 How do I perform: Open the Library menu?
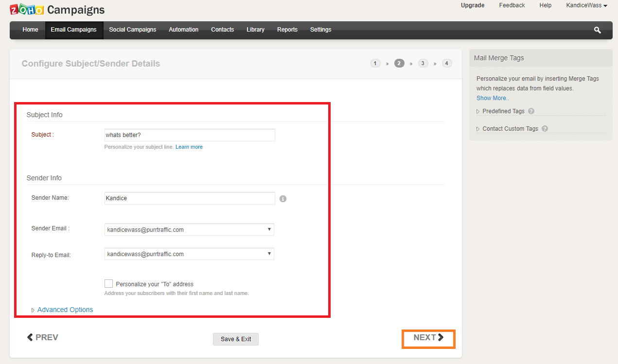click(x=256, y=30)
